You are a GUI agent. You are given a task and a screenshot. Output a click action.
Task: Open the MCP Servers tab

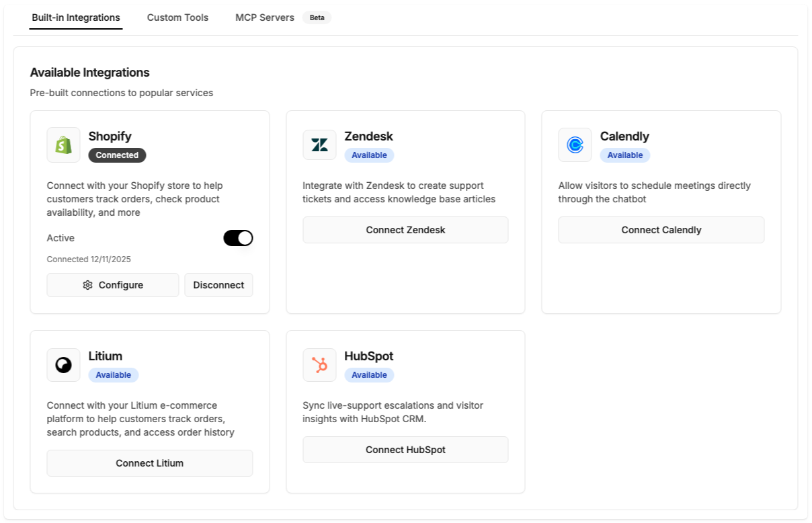click(264, 17)
